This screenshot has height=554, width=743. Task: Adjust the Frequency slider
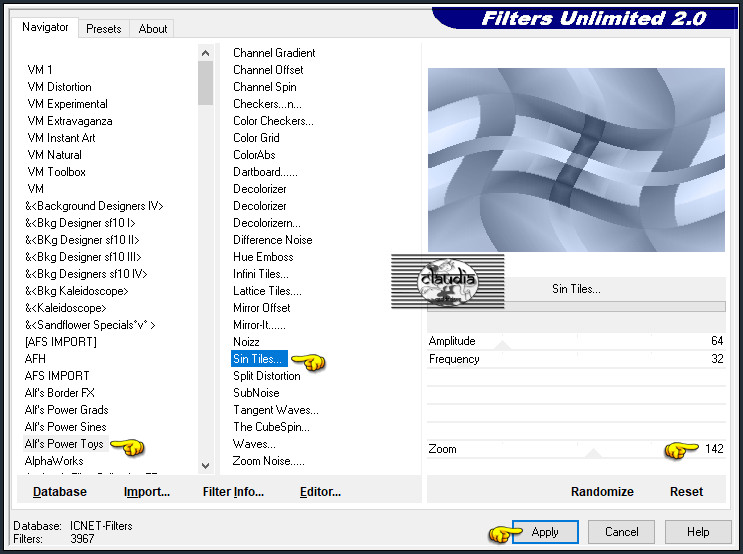coord(576,359)
